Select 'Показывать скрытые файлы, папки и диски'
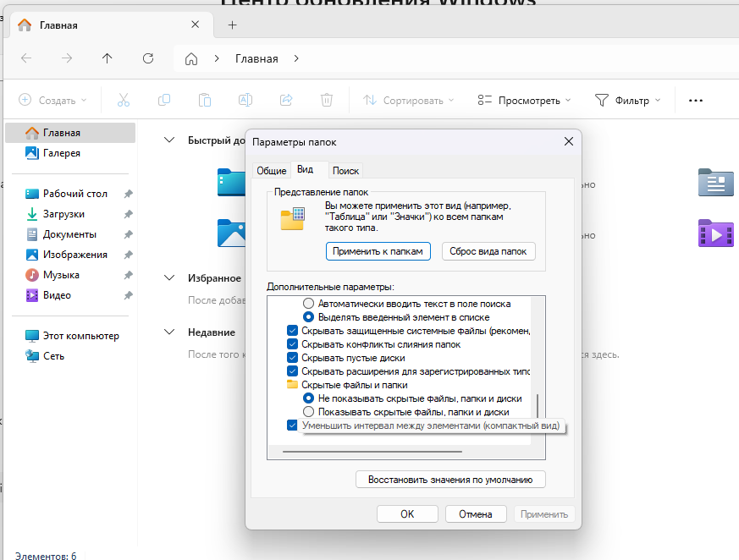Screen dimensions: 739x560 (309, 412)
